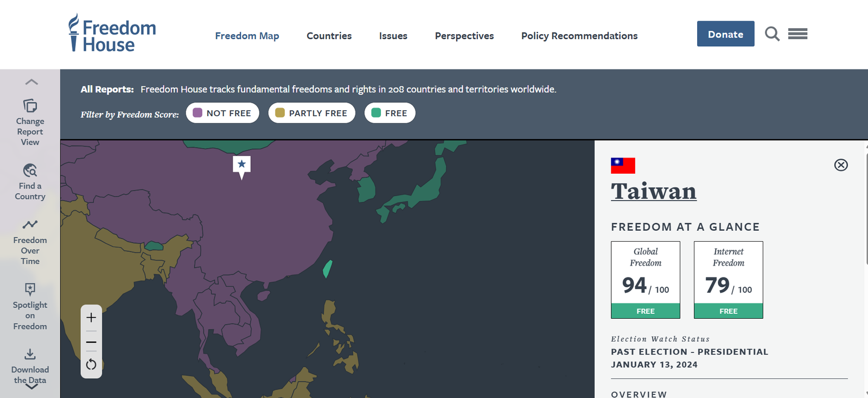Open the search magnifier icon
868x398 pixels.
(x=772, y=34)
